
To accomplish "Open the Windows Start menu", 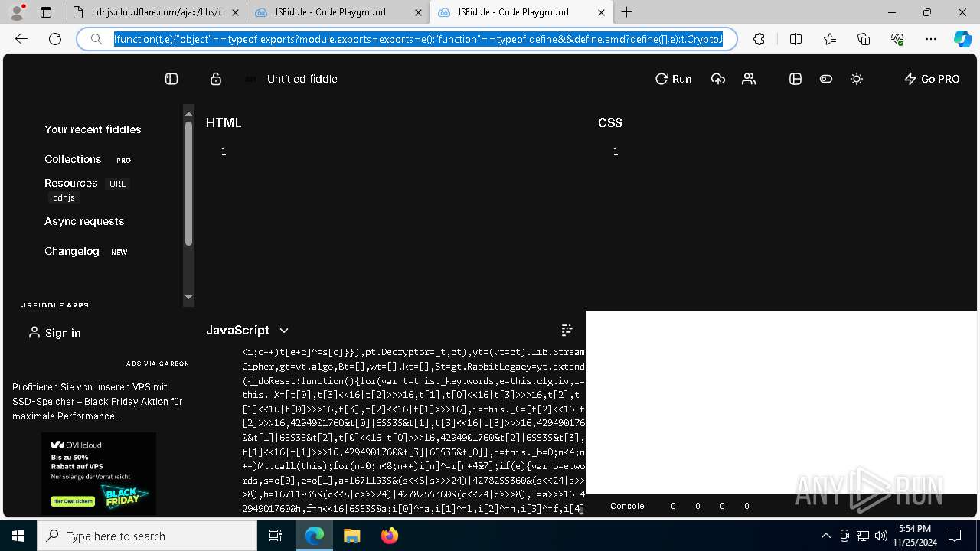I will (x=18, y=536).
